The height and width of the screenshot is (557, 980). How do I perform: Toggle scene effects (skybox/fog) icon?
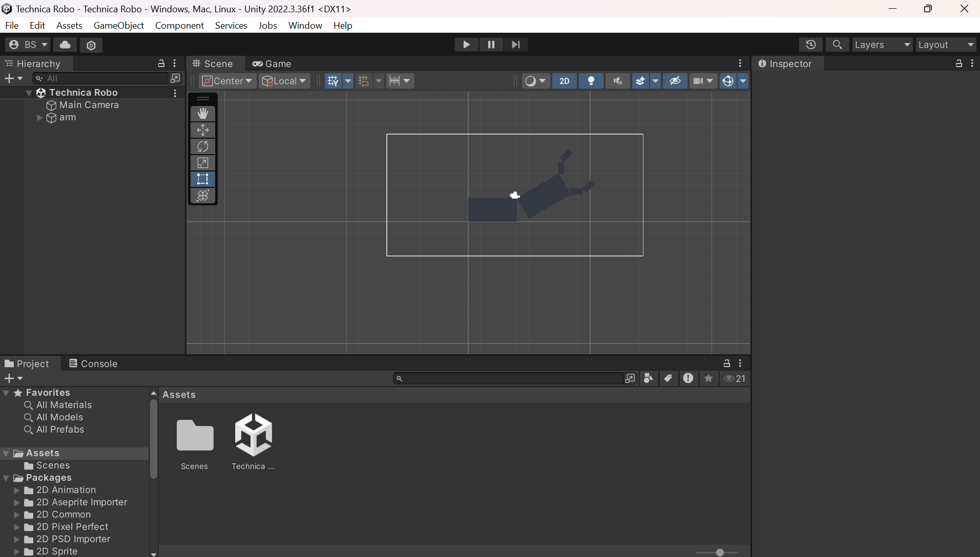(x=640, y=81)
